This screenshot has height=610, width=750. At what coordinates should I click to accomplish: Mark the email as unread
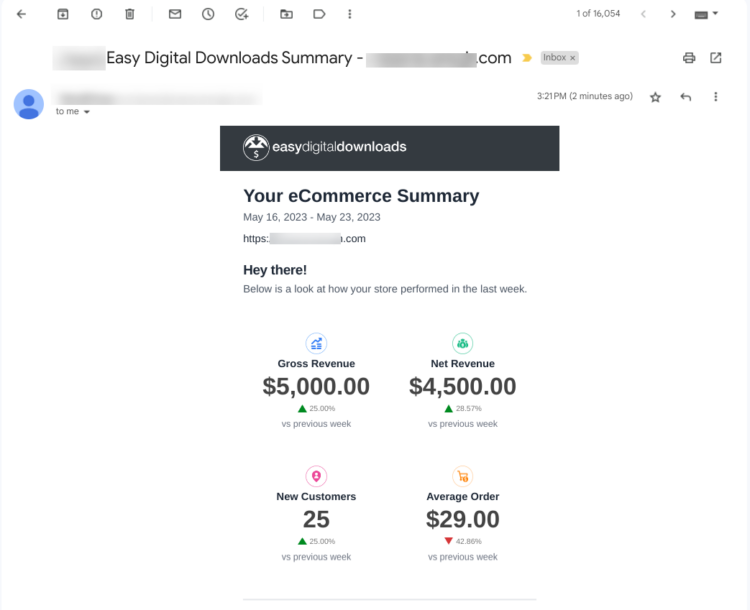tap(175, 14)
